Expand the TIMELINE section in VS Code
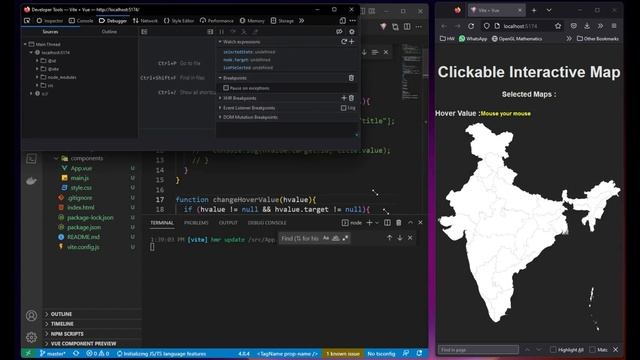The height and width of the screenshot is (360, 640). click(62, 324)
